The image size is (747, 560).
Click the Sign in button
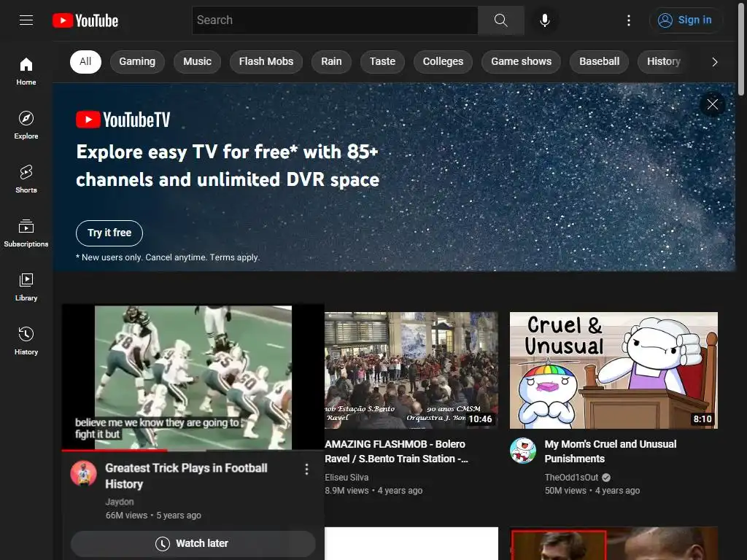(x=685, y=20)
